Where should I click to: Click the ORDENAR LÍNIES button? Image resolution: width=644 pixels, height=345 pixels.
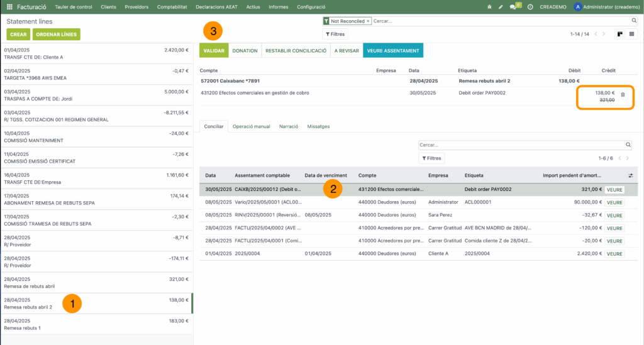pyautogui.click(x=57, y=34)
